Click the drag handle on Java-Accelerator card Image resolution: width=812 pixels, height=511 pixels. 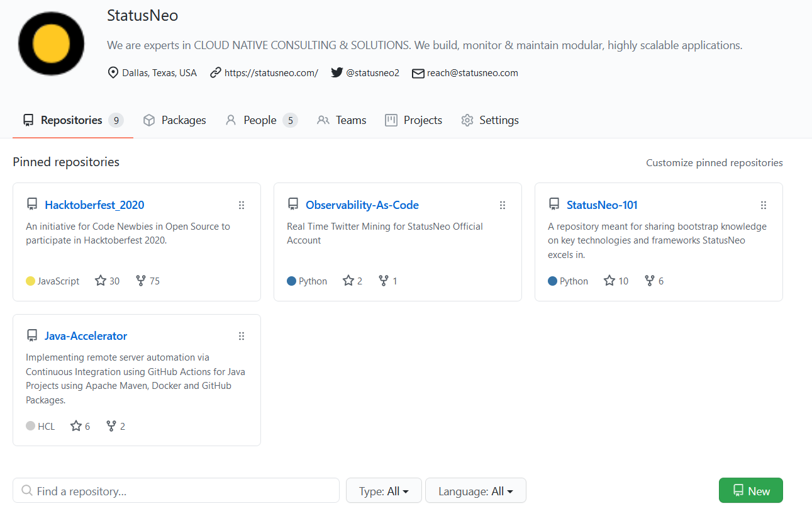(x=242, y=336)
